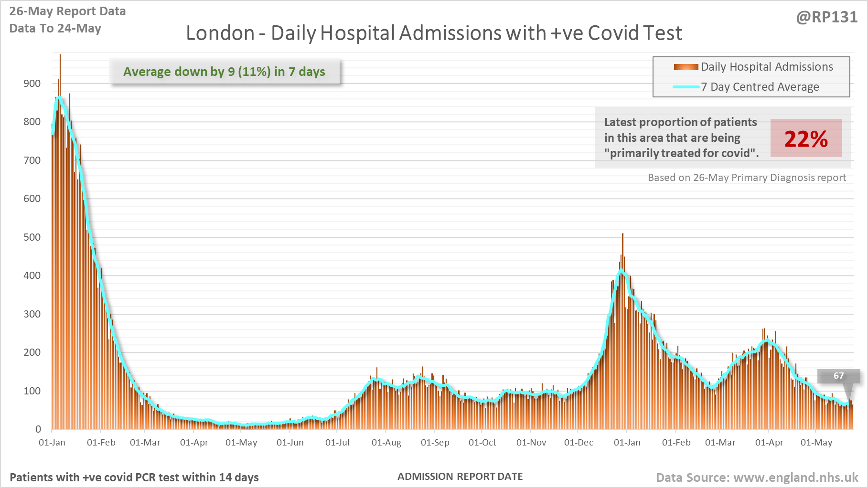Click the red 22% proportion box
868x488 pixels.
coord(806,138)
